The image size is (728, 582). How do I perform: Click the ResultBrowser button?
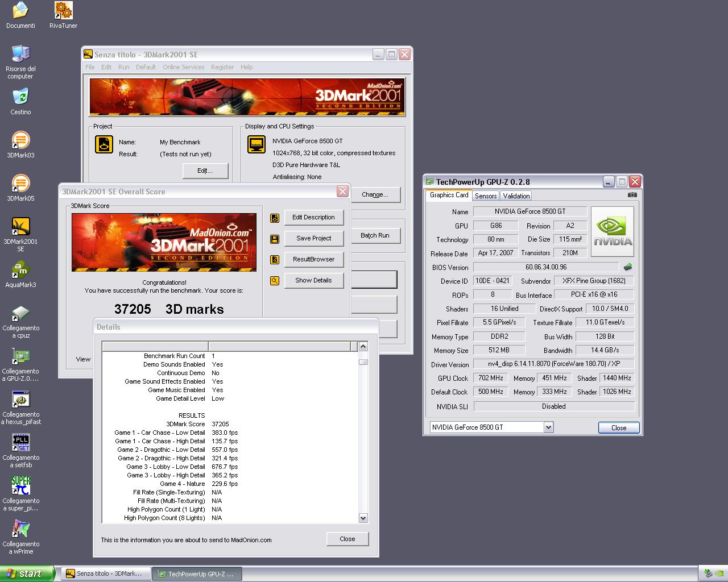(314, 259)
